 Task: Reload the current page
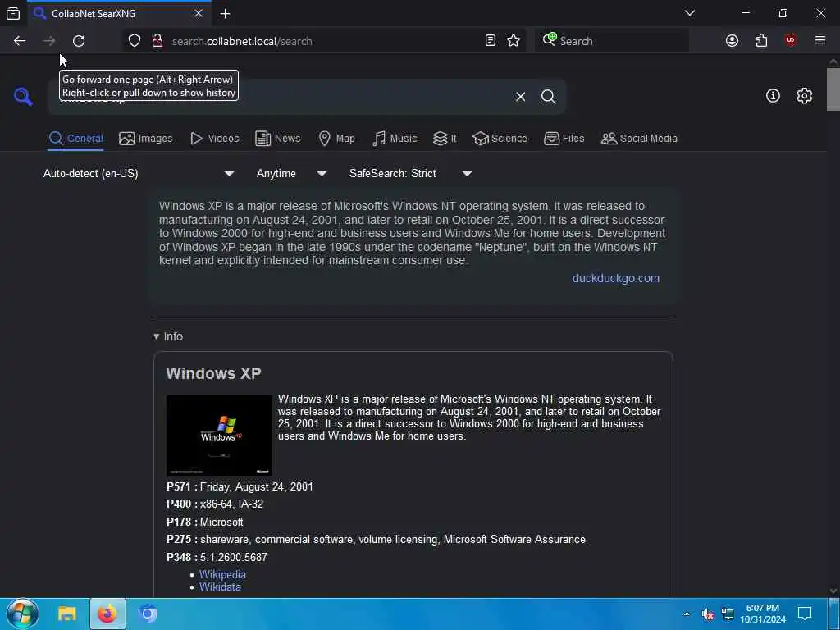(79, 41)
